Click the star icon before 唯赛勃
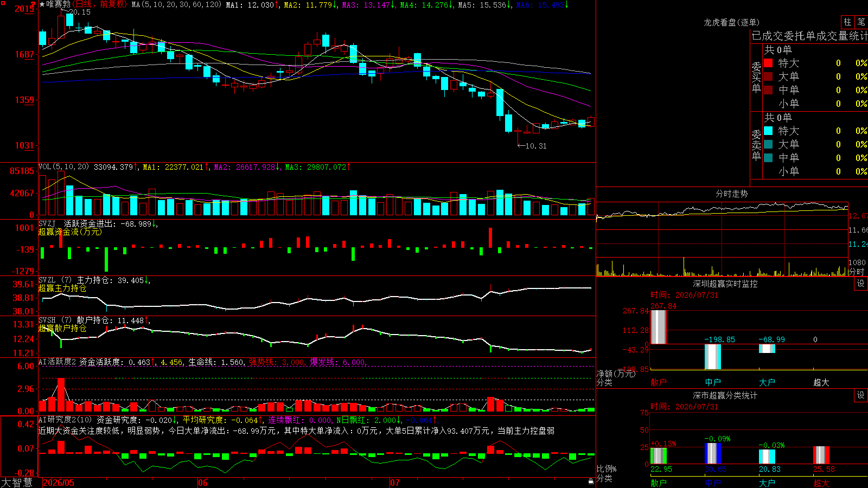This screenshot has width=868, height=488. (42, 4)
